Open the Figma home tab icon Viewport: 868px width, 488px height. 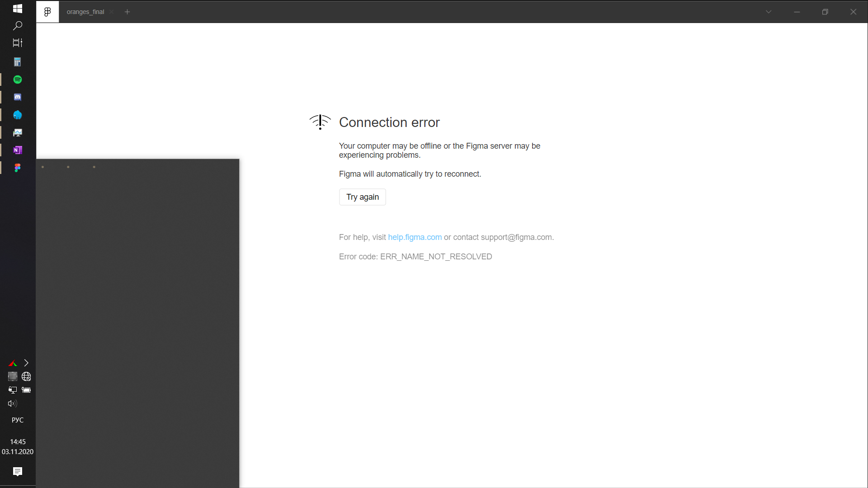[47, 12]
